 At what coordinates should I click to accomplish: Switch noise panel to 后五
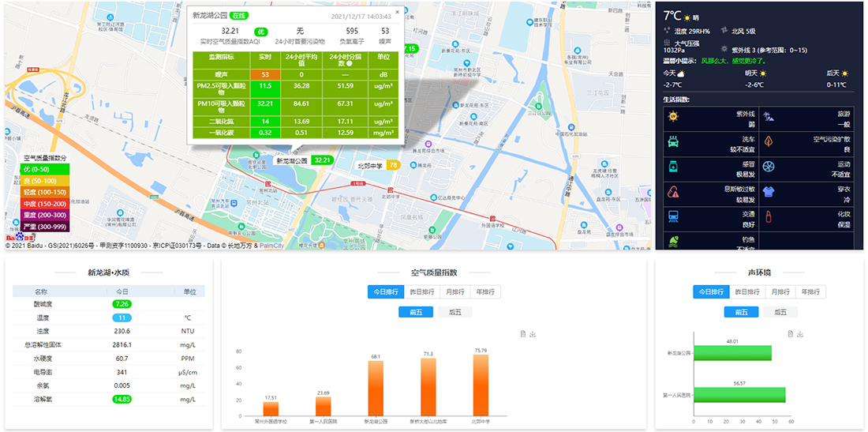(x=780, y=312)
